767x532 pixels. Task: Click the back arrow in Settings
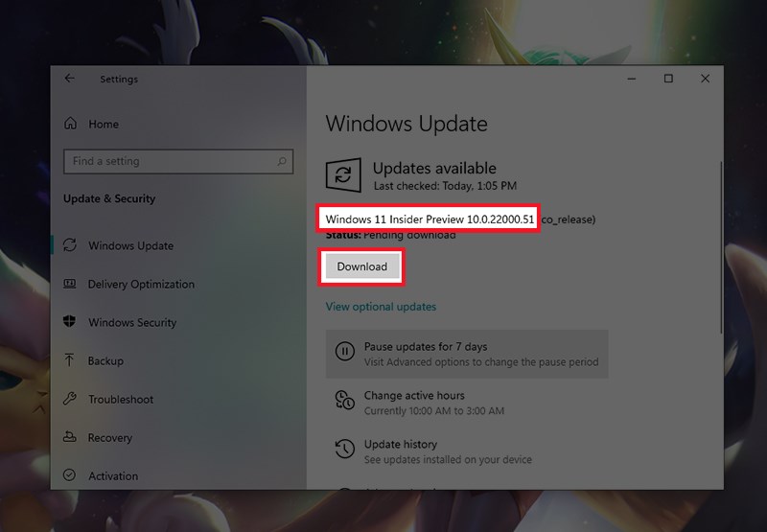tap(69, 79)
